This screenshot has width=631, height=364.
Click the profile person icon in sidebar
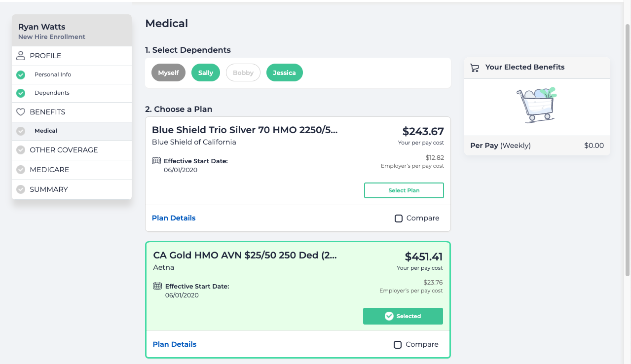pos(21,56)
